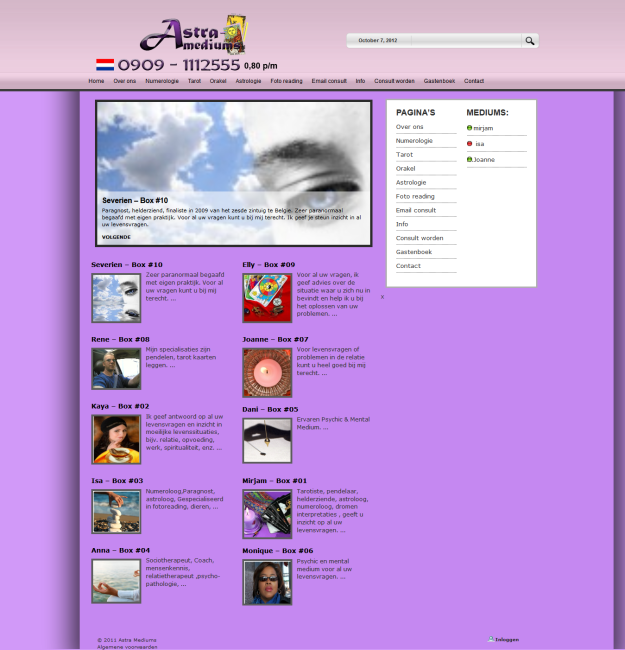Click the green status icon beside Joanne
This screenshot has width=625, height=650.
click(x=470, y=160)
